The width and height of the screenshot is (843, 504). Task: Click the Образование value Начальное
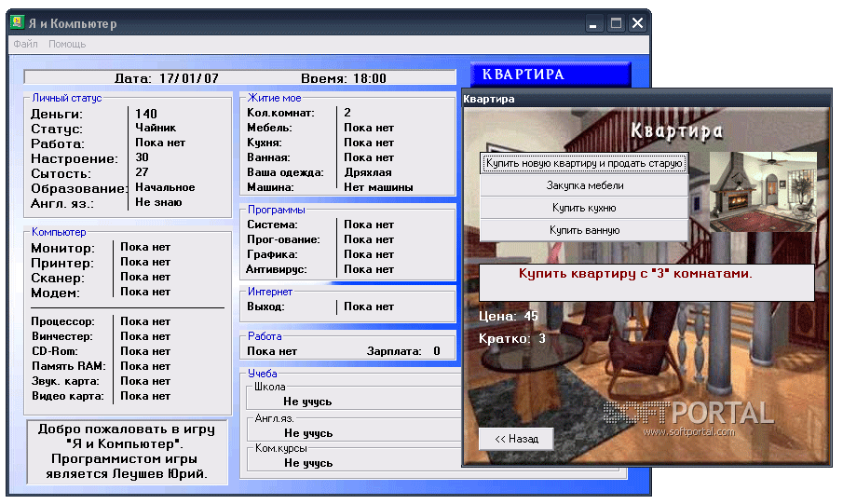(165, 188)
